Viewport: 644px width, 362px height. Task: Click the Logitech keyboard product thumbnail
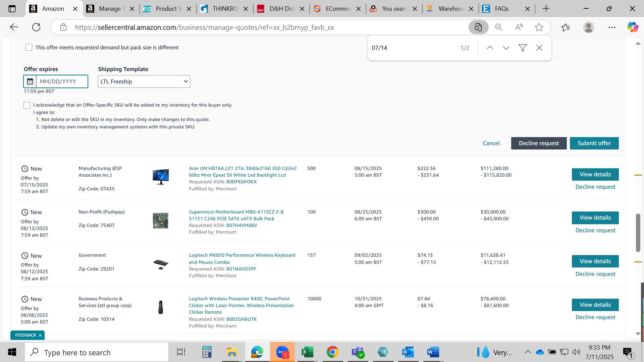tap(161, 264)
